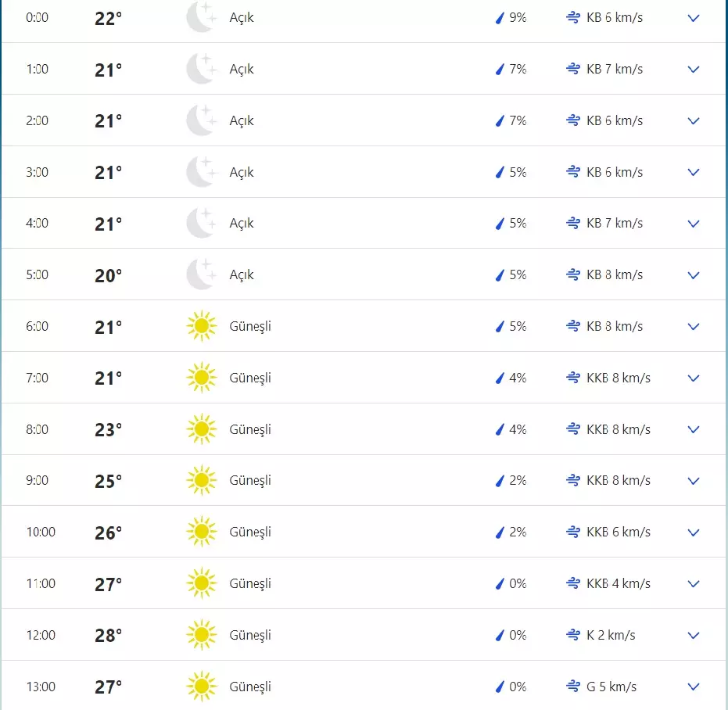Expand the 2:00 forecast row

pos(693,120)
